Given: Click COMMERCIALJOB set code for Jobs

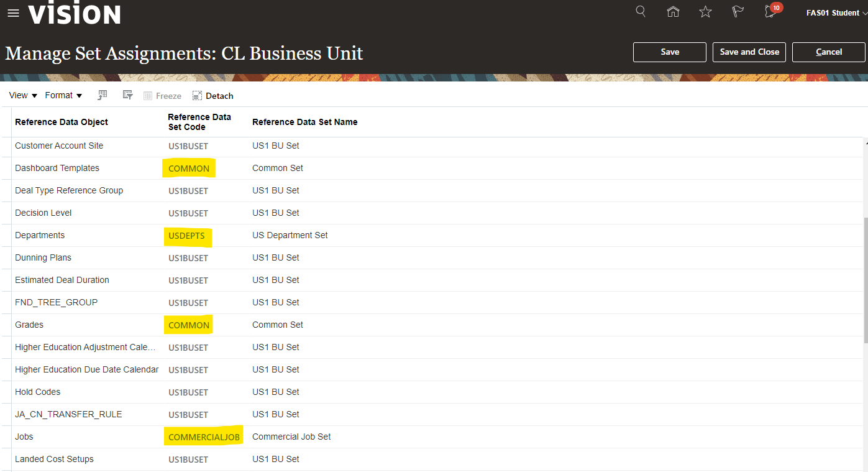Looking at the screenshot, I should [x=204, y=437].
